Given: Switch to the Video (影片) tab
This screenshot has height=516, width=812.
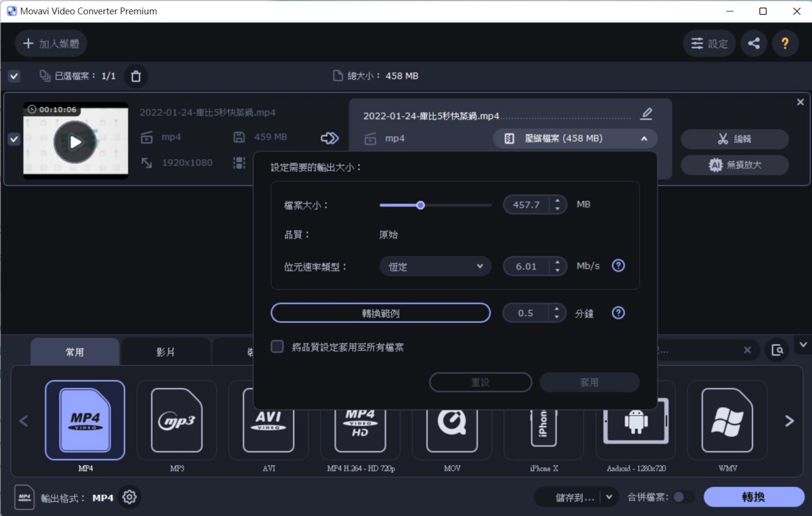Looking at the screenshot, I should [166, 352].
